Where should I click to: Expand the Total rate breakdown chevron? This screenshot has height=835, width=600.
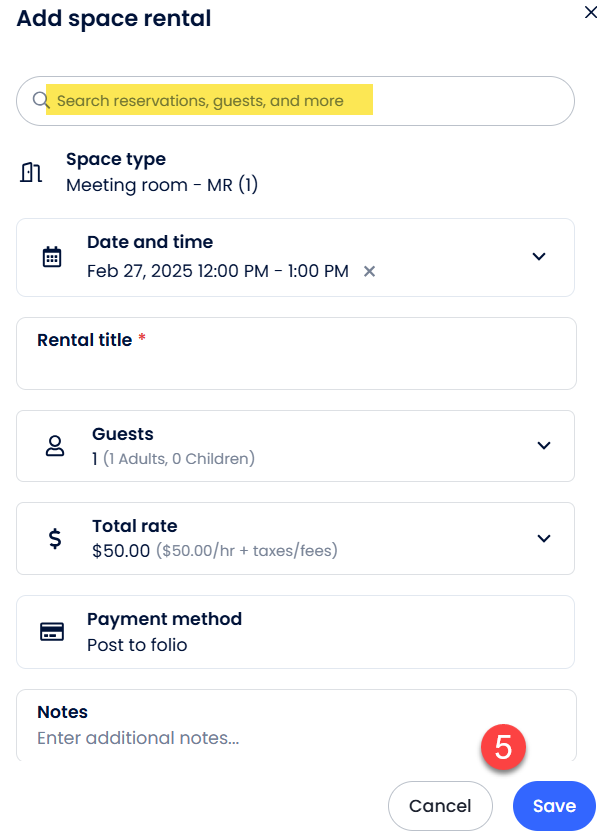(x=543, y=538)
